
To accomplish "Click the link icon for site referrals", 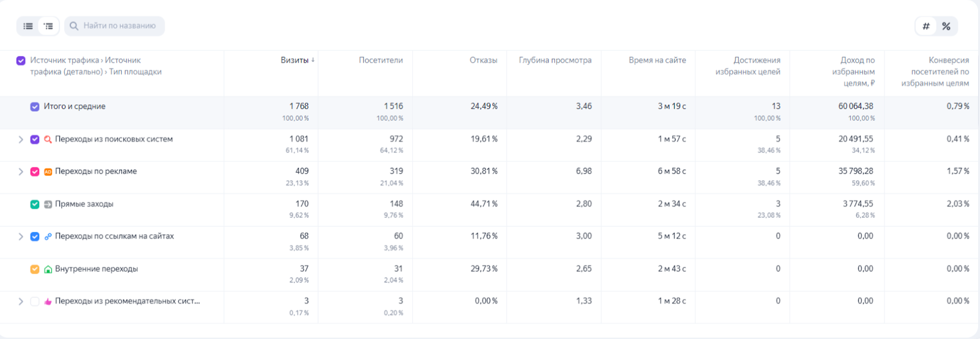I will pos(48,237).
